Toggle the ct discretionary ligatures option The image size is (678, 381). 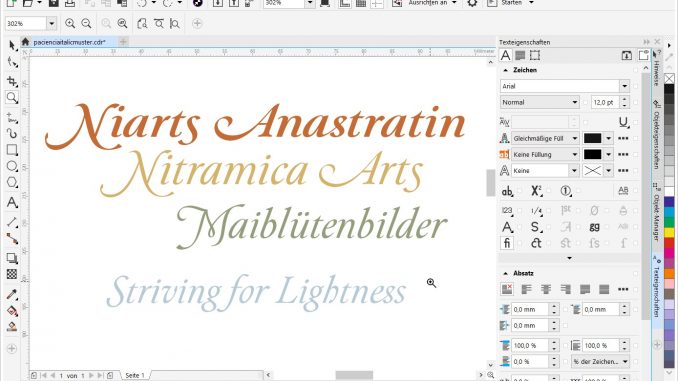[x=536, y=243]
